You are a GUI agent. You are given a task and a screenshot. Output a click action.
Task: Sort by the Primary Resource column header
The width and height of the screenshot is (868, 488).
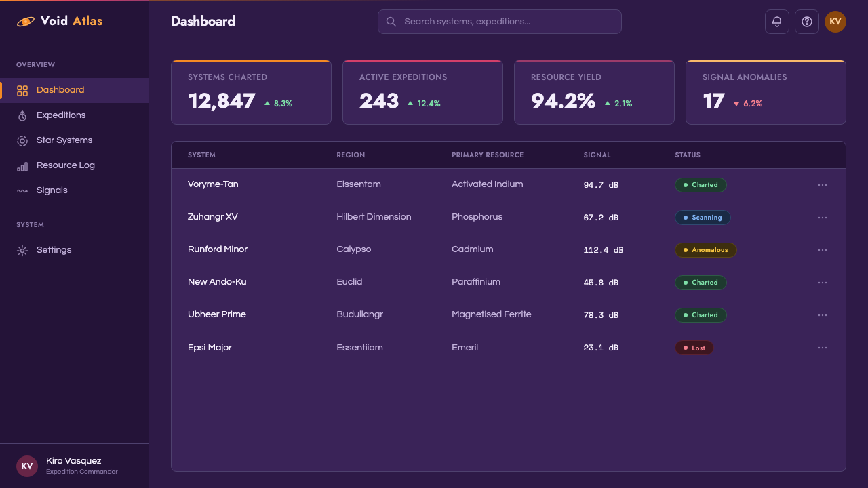click(x=488, y=155)
